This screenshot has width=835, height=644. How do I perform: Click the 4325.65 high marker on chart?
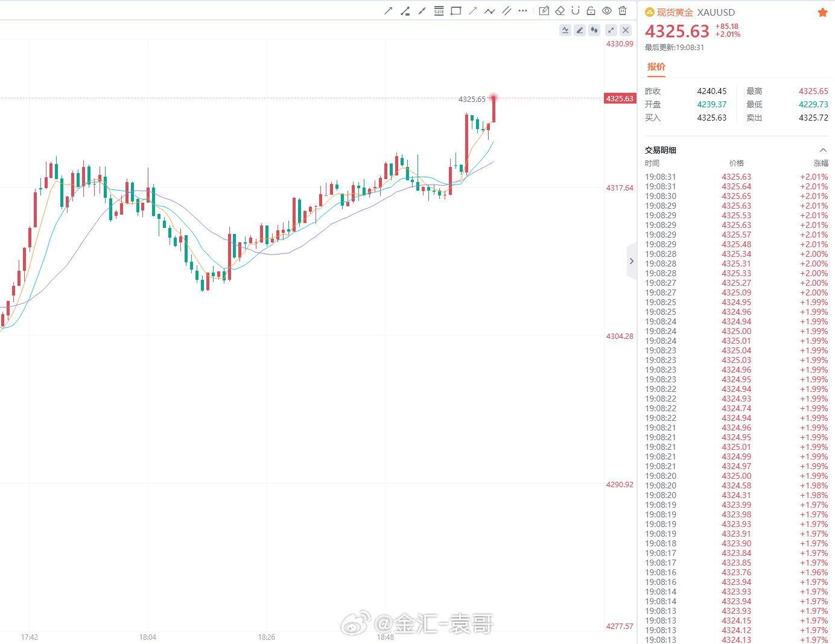(472, 99)
